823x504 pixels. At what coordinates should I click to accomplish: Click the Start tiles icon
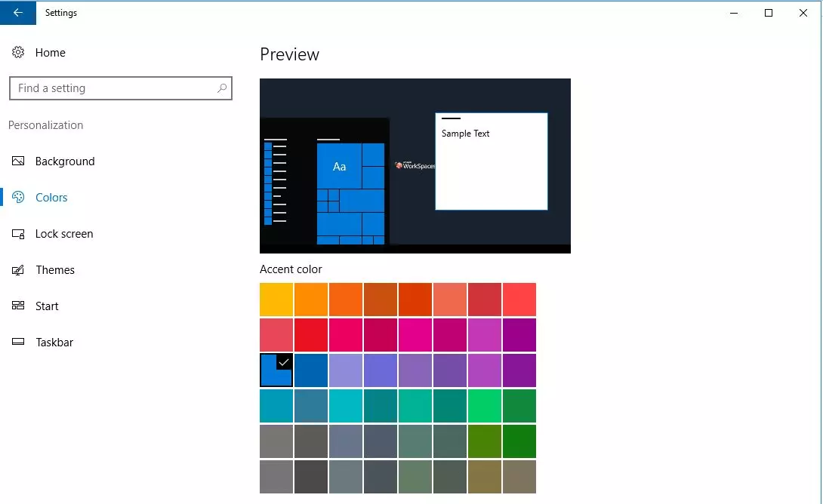(19, 306)
